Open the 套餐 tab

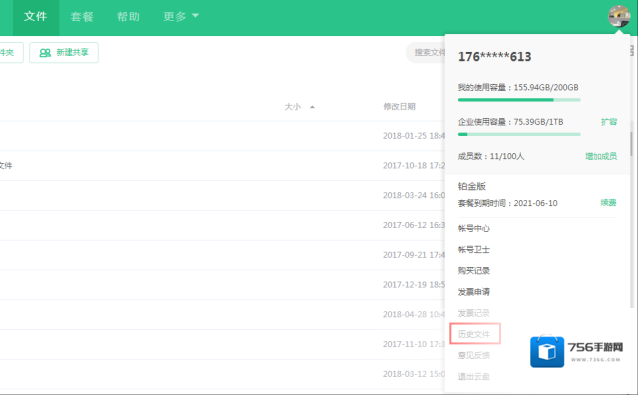point(82,17)
